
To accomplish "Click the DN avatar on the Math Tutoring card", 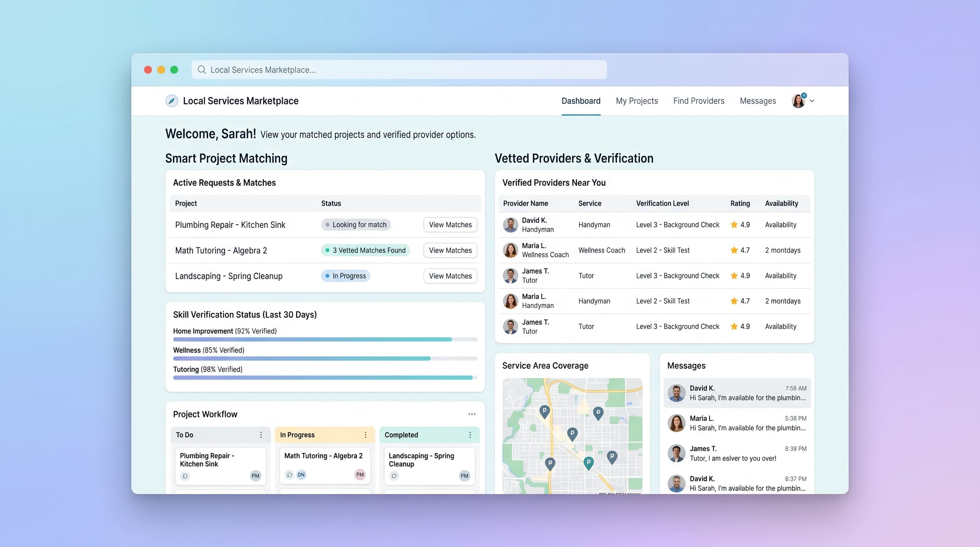I will point(301,475).
